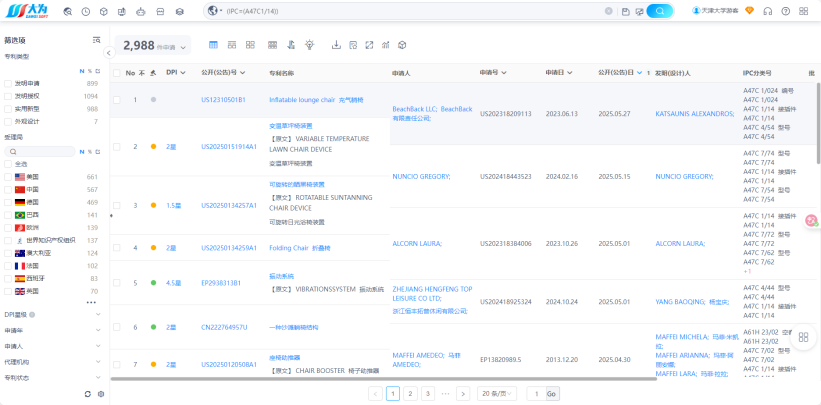Download results using the download icon
The width and height of the screenshot is (821, 405).
[x=337, y=45]
